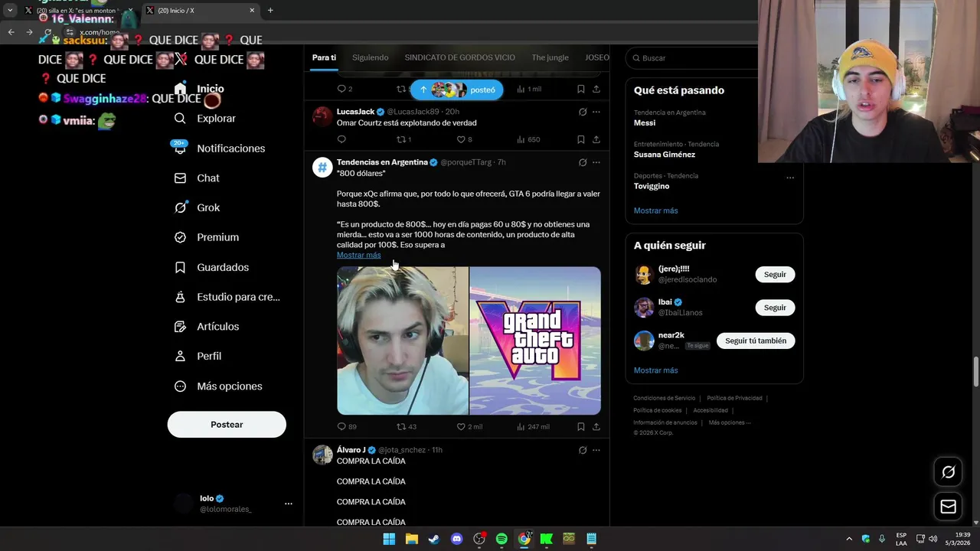980x551 pixels.
Task: Repost the Tendencias en Argentina post
Action: 407,426
